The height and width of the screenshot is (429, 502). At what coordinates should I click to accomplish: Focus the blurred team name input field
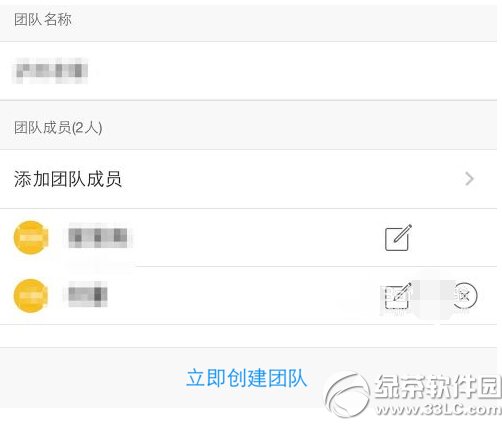(248, 71)
